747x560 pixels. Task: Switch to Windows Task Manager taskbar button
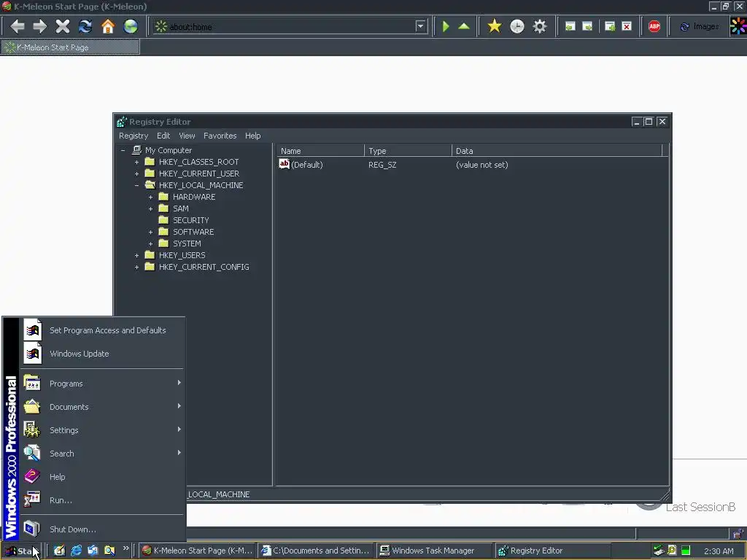435,551
